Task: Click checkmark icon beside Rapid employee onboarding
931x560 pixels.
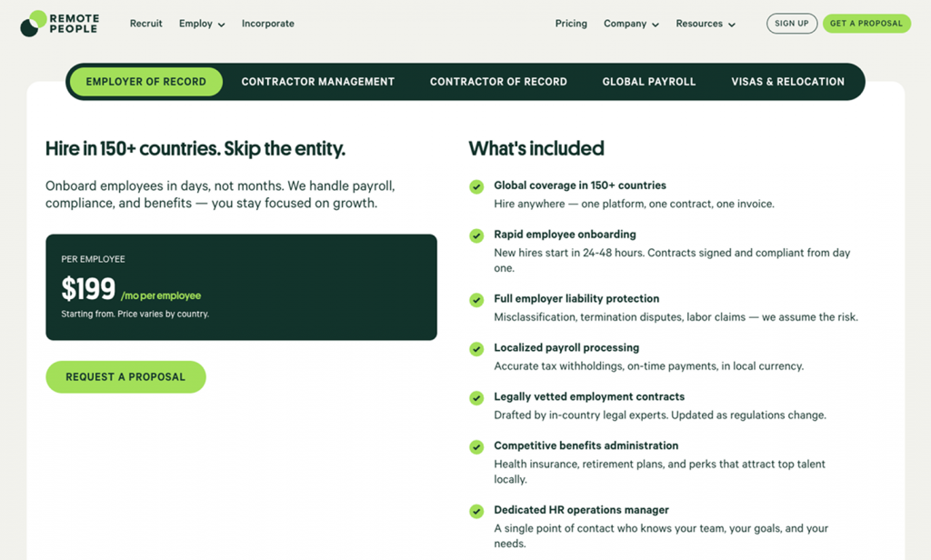Action: (476, 235)
